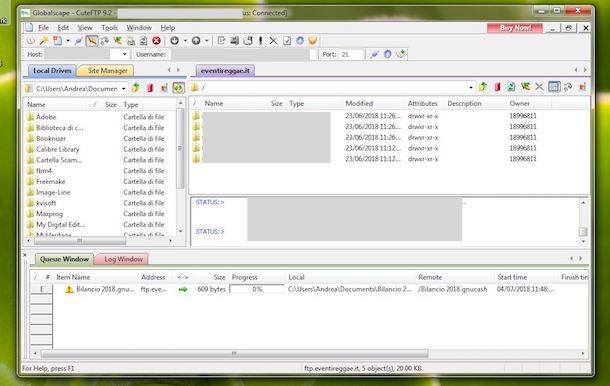610x386 pixels.
Task: Click the exclamation mark Execute icon
Action: pyautogui.click(x=260, y=40)
